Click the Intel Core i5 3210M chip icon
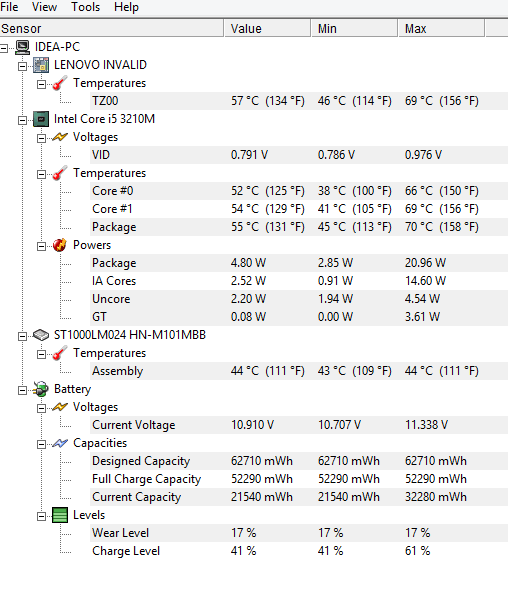Screen dimensions: 508x596 pos(41,119)
